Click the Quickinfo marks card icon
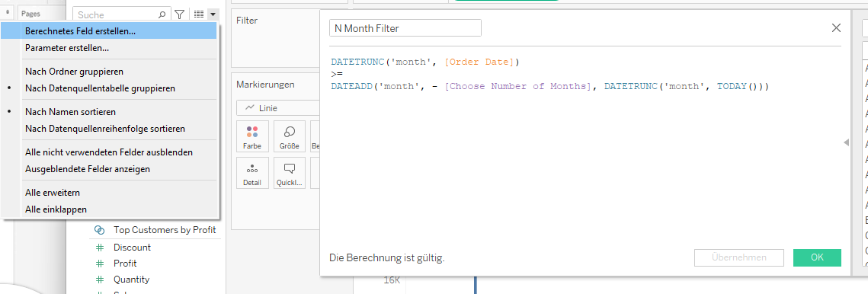Screen dimensions: 868x294 point(290,173)
